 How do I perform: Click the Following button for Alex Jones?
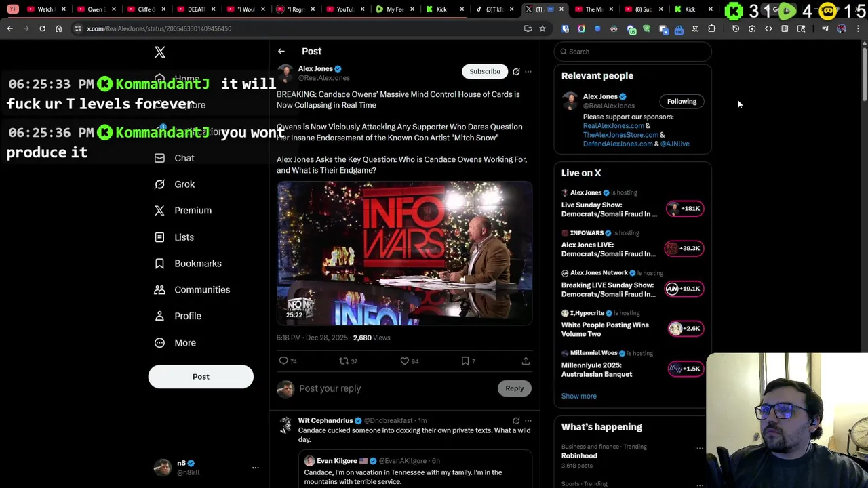682,102
